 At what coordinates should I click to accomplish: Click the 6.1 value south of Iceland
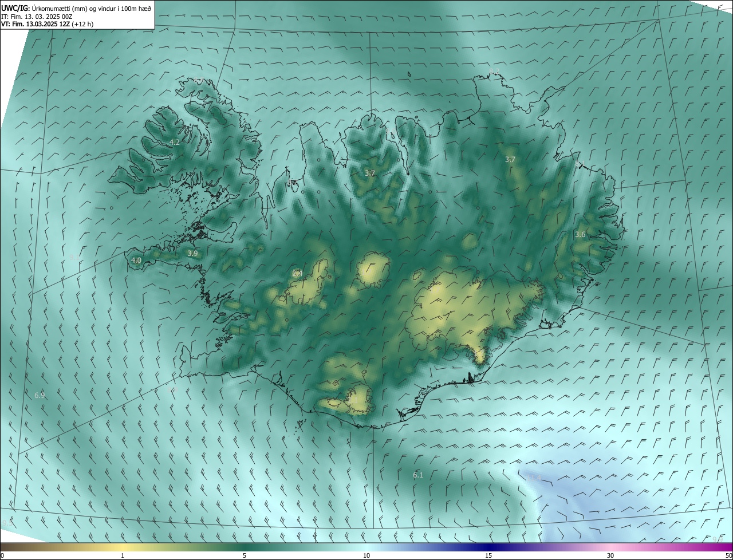click(418, 475)
